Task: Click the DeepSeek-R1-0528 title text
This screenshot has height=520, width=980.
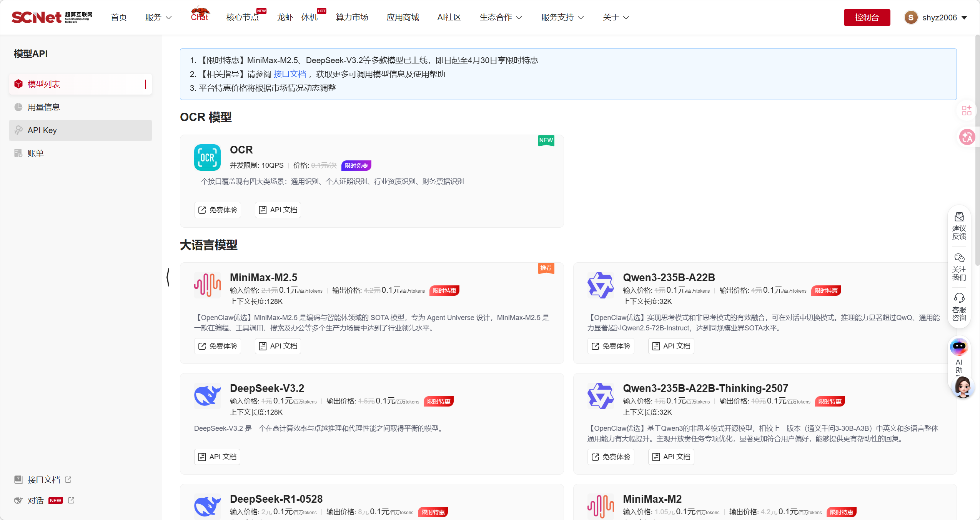Action: tap(276, 499)
